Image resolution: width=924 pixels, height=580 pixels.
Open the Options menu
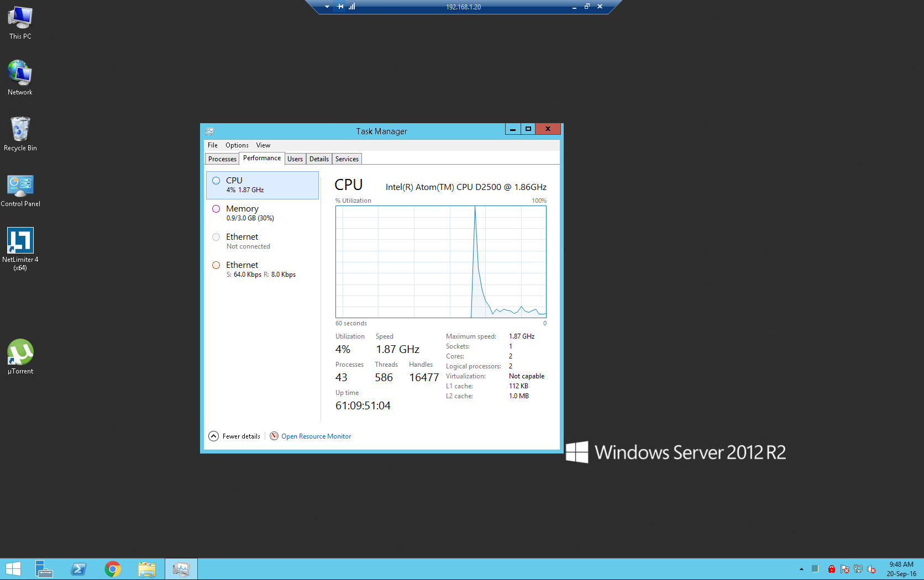pos(237,145)
